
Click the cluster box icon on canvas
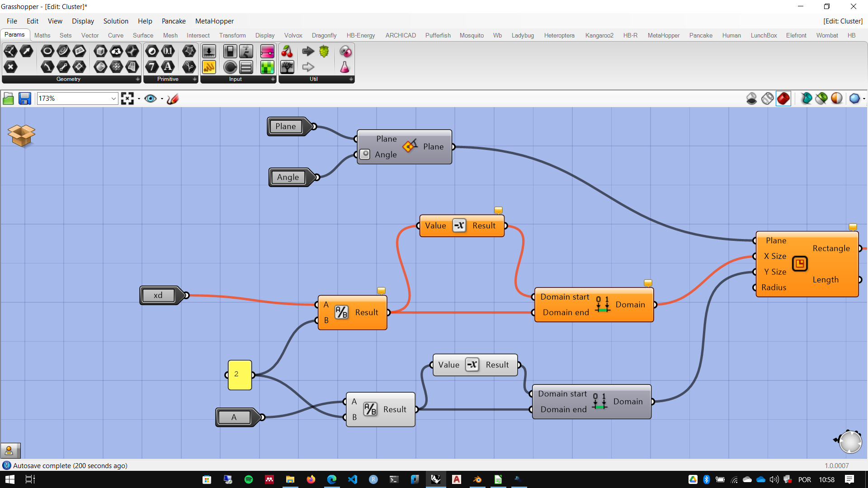coord(21,135)
